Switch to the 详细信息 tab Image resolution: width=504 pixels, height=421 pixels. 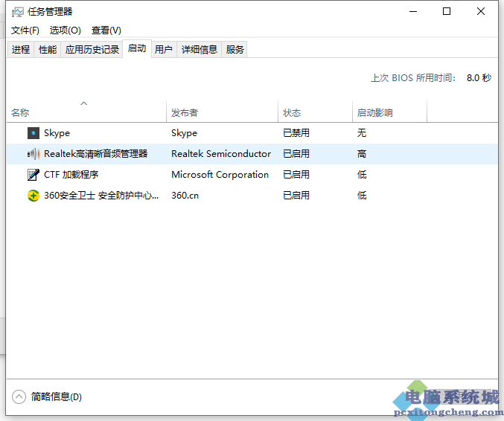200,49
